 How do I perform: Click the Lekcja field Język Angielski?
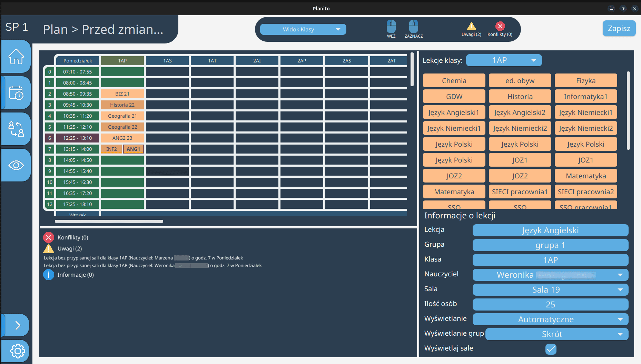(x=551, y=230)
